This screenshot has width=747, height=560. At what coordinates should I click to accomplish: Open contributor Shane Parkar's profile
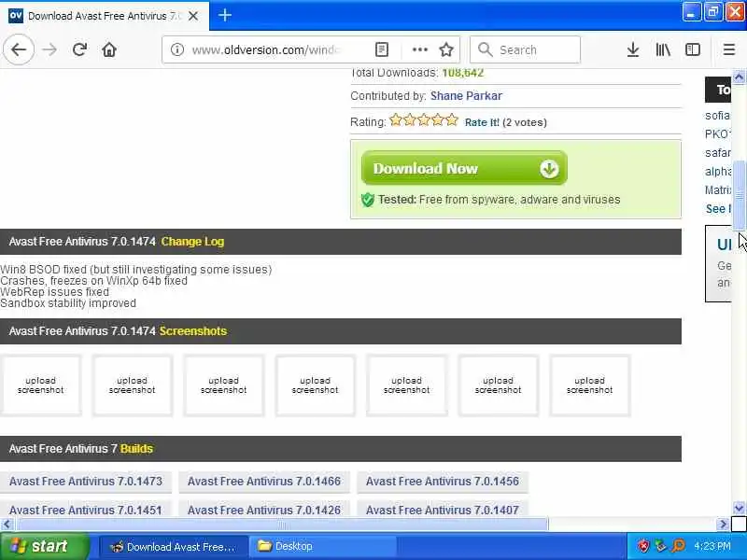point(466,96)
